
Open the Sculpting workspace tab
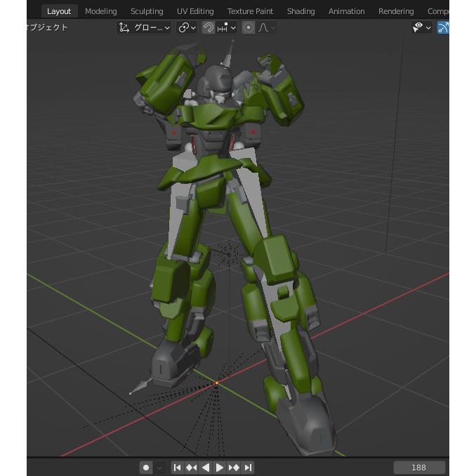pos(147,11)
